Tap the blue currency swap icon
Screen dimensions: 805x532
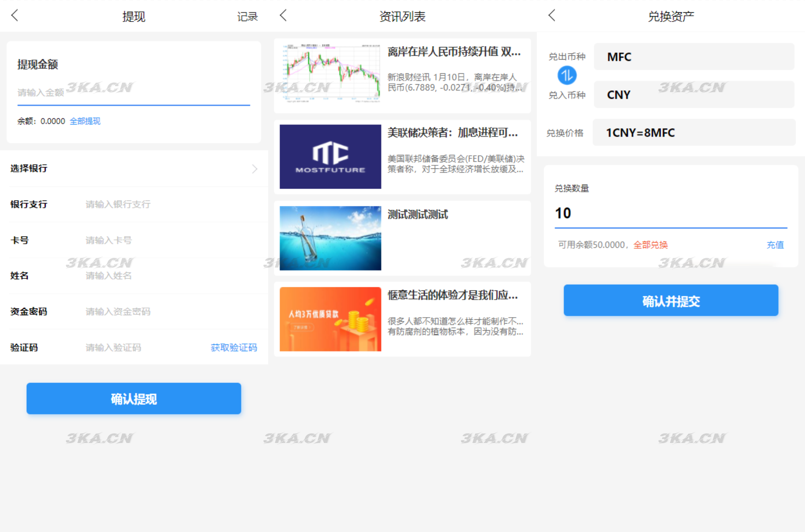pyautogui.click(x=567, y=75)
